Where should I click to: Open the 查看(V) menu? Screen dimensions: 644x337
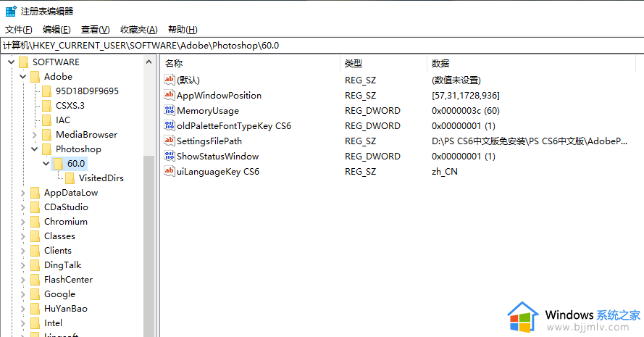point(96,30)
